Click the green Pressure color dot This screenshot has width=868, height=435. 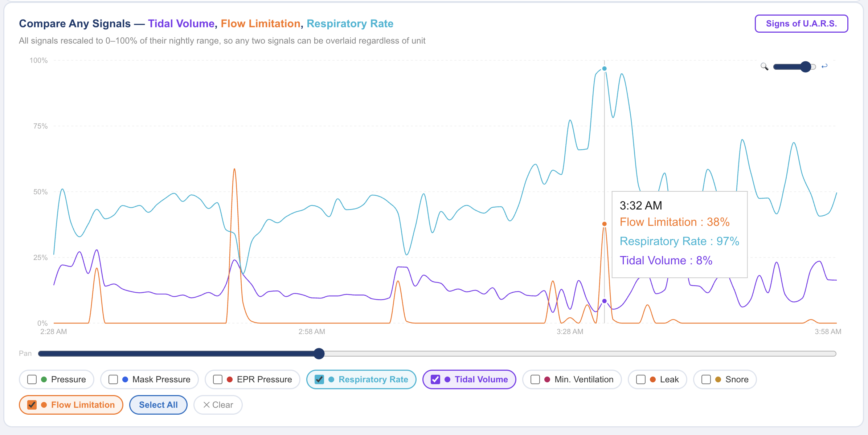click(x=44, y=379)
